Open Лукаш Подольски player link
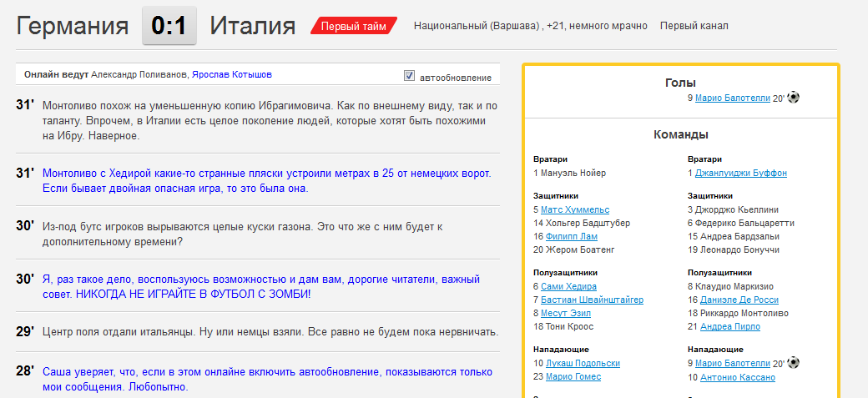Screen dimensions: 868x398 [583, 363]
